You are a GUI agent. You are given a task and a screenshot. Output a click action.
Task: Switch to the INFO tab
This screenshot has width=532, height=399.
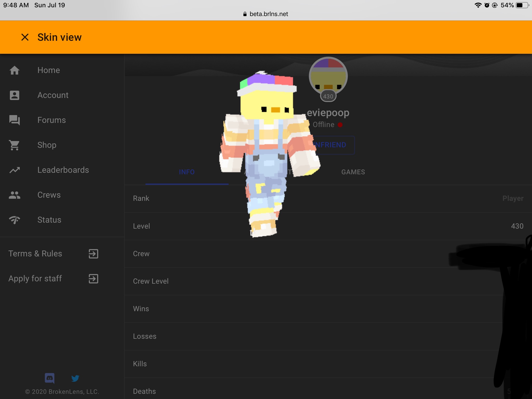tap(187, 172)
